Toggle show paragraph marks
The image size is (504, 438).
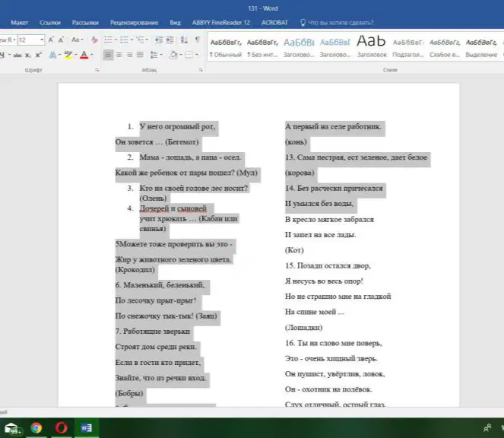pyautogui.click(x=198, y=40)
